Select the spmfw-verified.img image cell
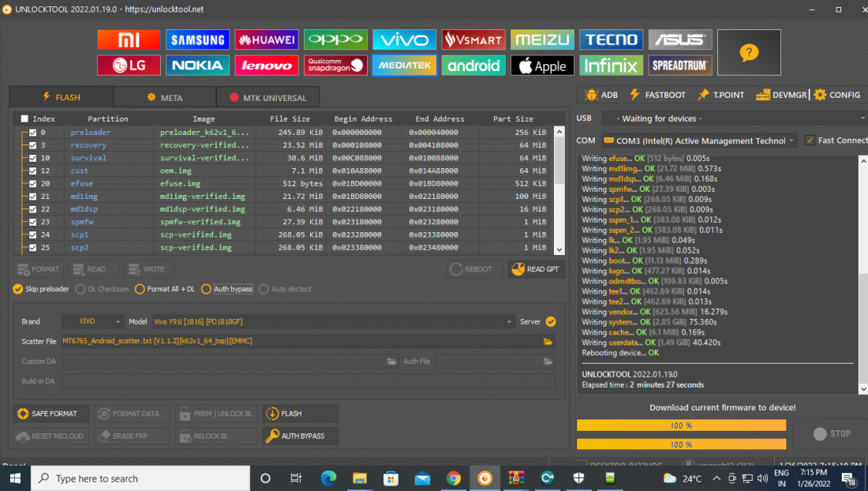This screenshot has height=491, width=868. click(200, 222)
